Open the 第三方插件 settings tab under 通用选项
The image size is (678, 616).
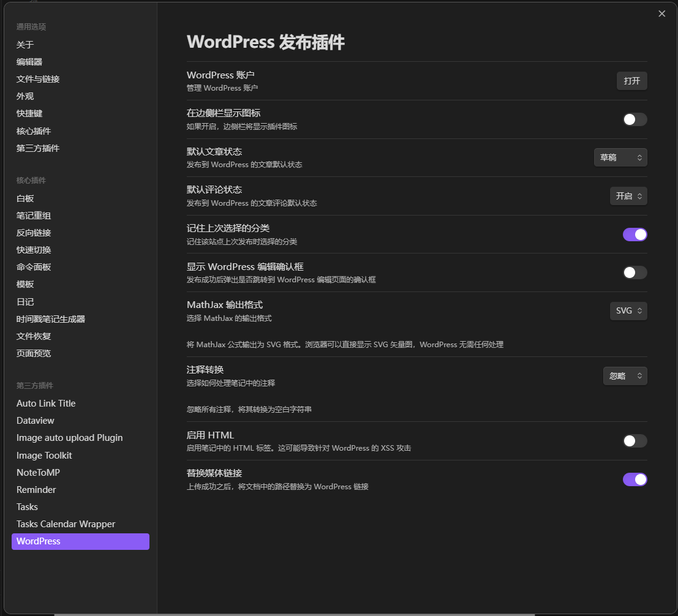pyautogui.click(x=80, y=148)
